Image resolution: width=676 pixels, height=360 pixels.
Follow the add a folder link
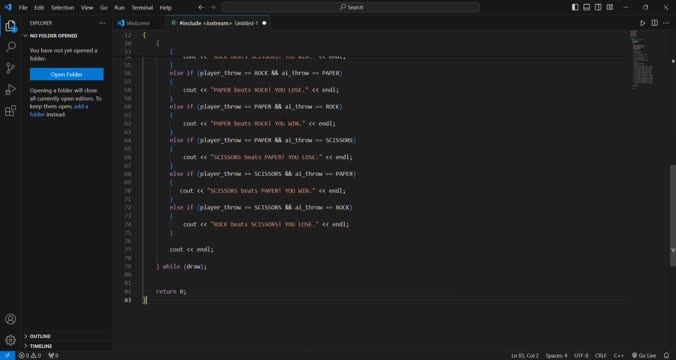tap(59, 110)
